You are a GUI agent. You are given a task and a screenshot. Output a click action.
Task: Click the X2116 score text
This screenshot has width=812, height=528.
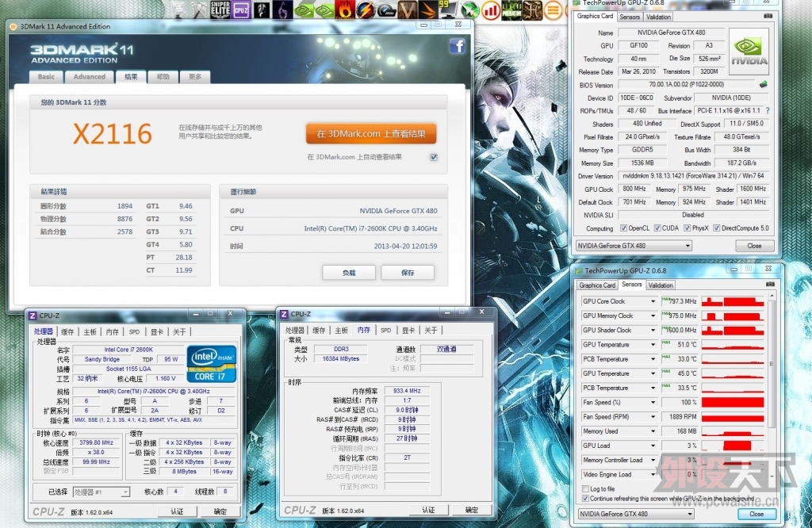coord(113,134)
